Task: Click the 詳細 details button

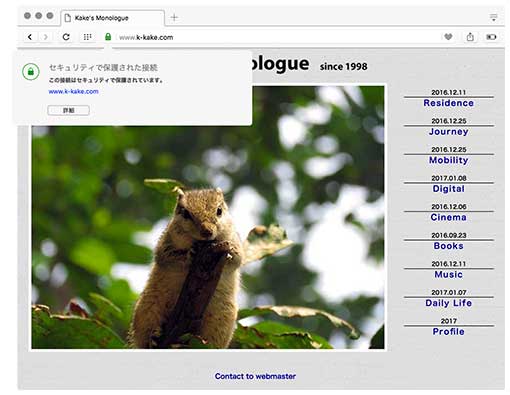Action: [68, 110]
